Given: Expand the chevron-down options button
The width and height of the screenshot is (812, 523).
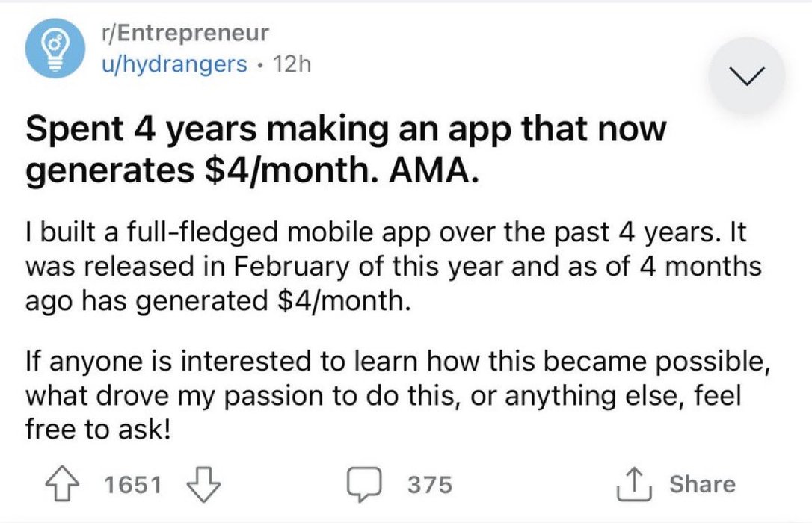Looking at the screenshot, I should tap(746, 74).
